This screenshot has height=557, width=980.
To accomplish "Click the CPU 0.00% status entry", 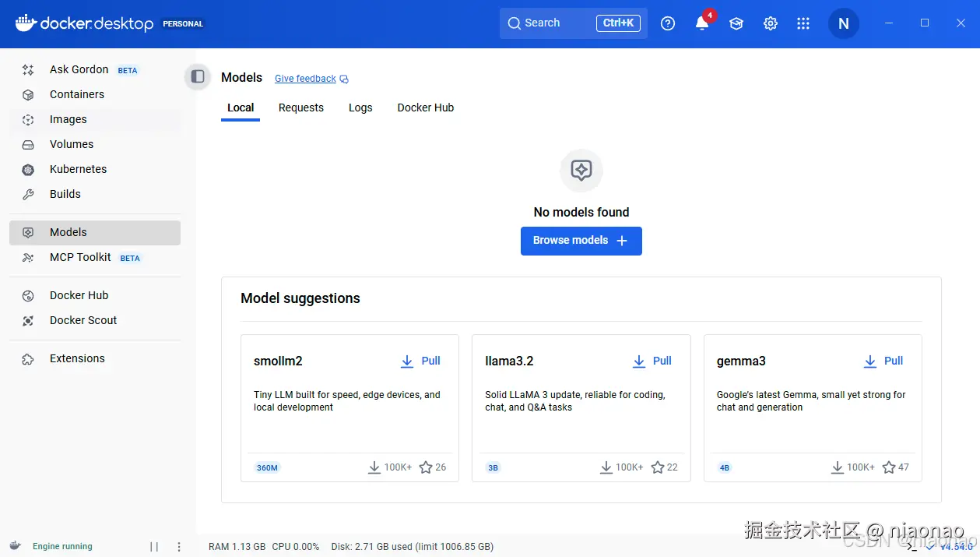I will coord(296,547).
